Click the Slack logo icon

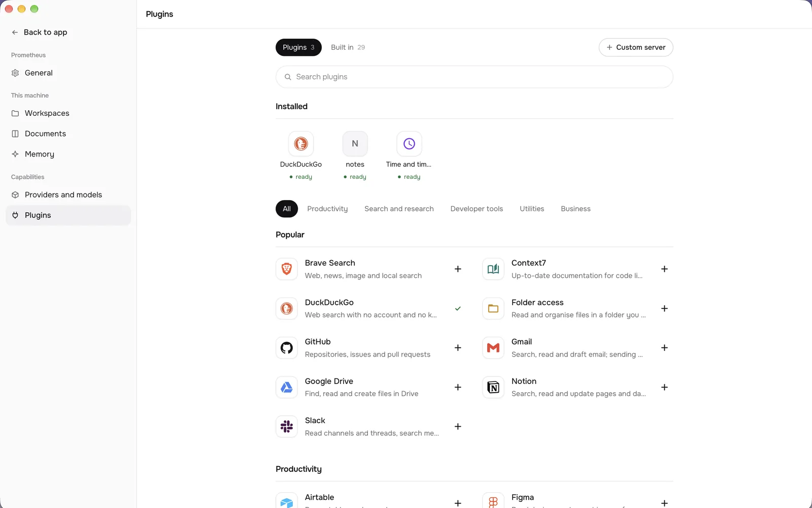(x=287, y=427)
